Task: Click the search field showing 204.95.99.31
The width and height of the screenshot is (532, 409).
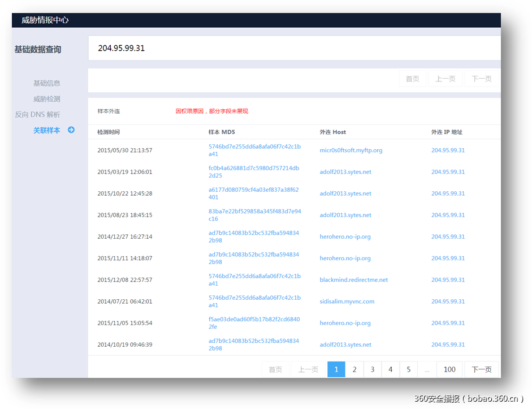Action: point(294,48)
